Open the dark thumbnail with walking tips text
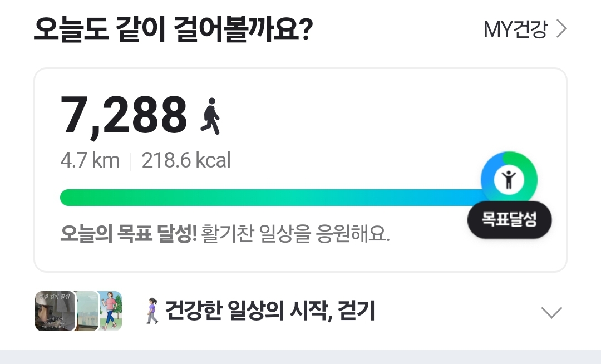Viewport: 601px width, 364px height. tap(54, 311)
